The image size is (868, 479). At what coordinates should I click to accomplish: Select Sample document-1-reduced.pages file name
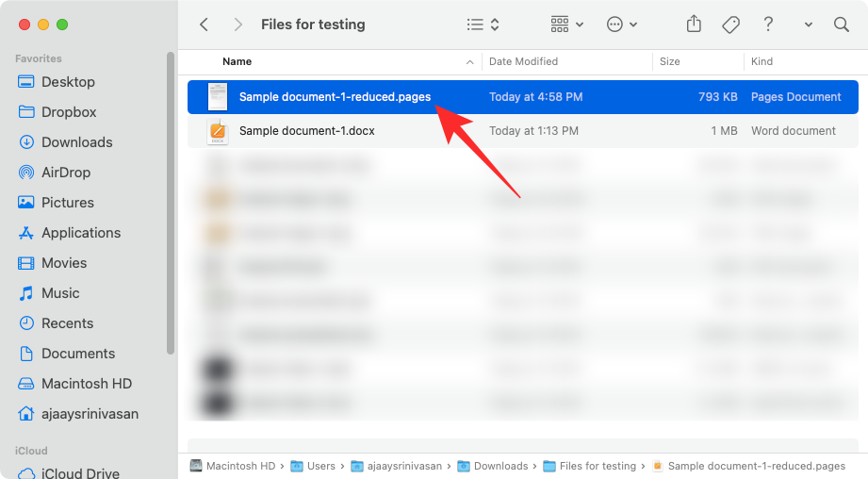[335, 97]
